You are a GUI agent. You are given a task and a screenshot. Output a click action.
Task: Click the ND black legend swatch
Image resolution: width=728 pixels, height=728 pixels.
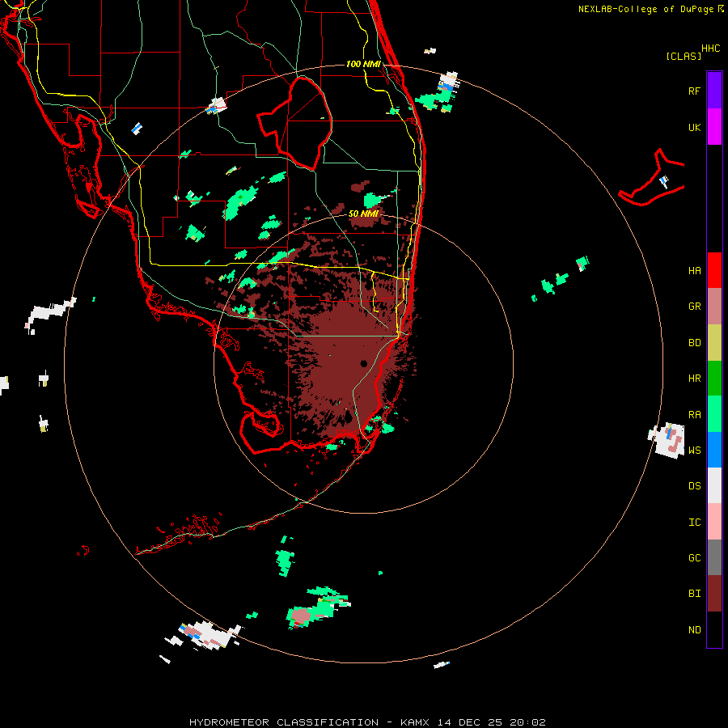coord(714,629)
